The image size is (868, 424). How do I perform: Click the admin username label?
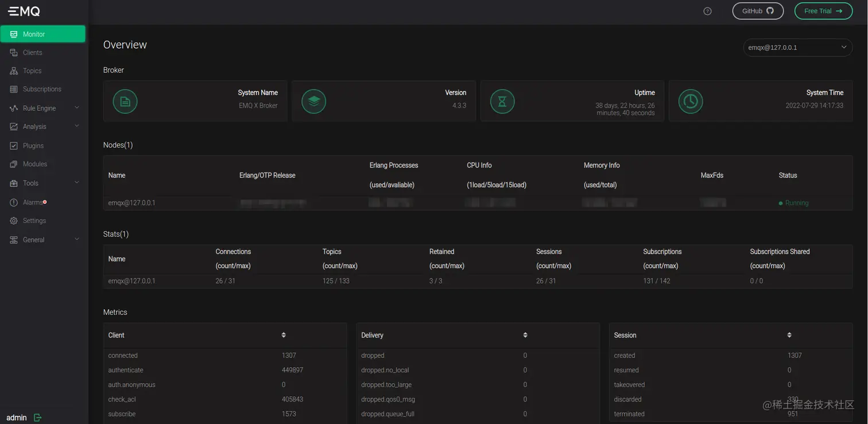pos(17,418)
